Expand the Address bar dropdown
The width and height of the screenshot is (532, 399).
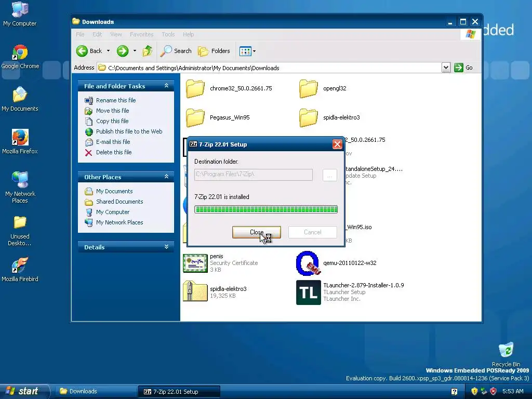[446, 68]
